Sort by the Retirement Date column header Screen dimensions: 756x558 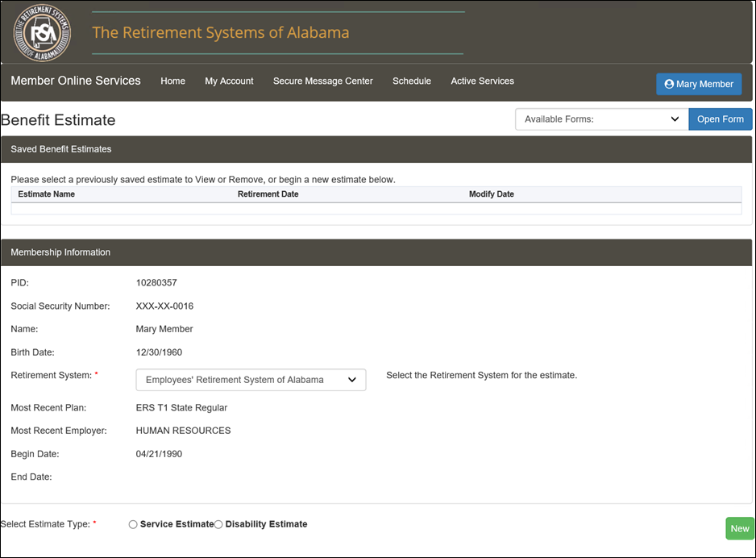(268, 194)
